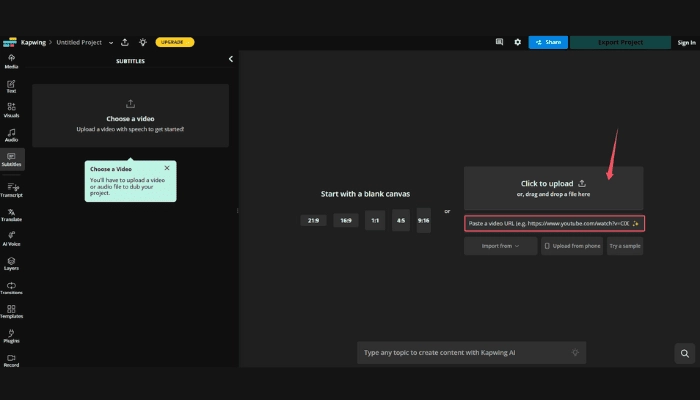Click the sparkle icon in URL field
The image size is (700, 400).
coord(636,223)
